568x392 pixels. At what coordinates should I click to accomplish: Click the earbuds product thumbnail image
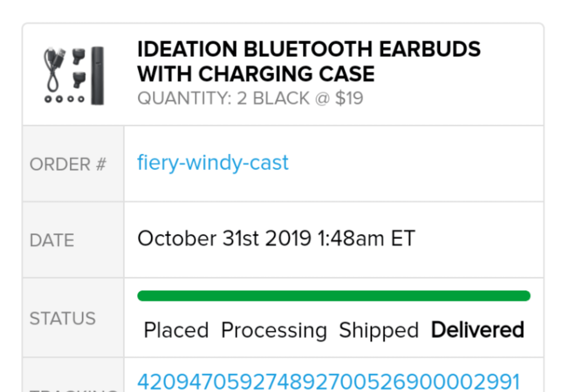pos(74,75)
